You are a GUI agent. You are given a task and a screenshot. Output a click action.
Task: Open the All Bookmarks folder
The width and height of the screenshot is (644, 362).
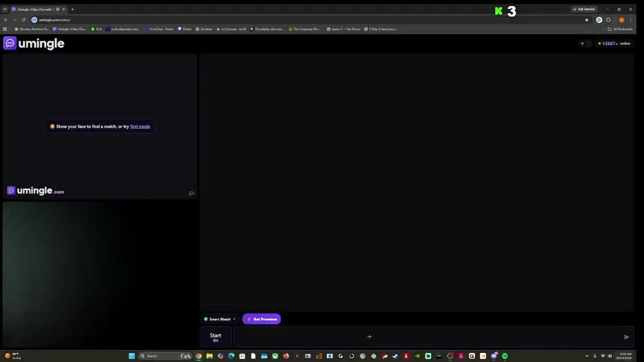point(620,29)
